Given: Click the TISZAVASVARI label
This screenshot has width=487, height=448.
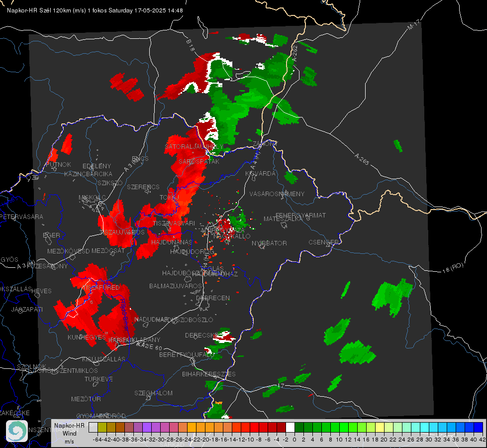Looking at the screenshot, I should 174,223.
